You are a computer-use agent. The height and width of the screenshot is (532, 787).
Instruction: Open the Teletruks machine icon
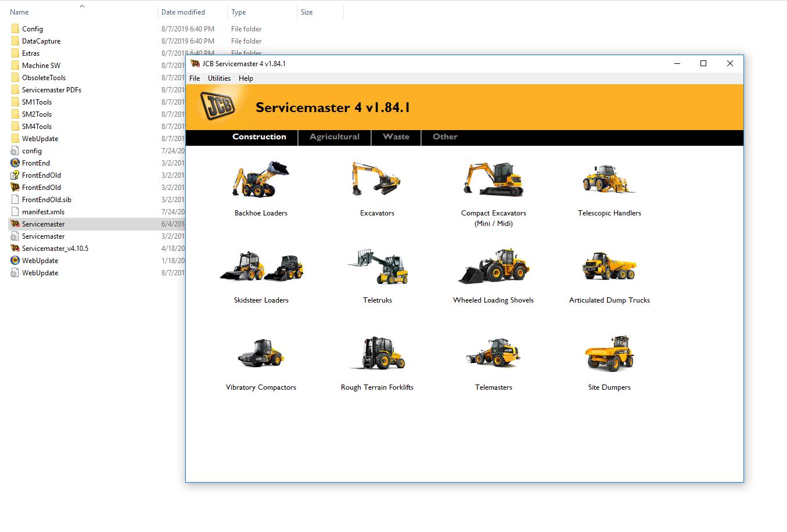pyautogui.click(x=378, y=267)
